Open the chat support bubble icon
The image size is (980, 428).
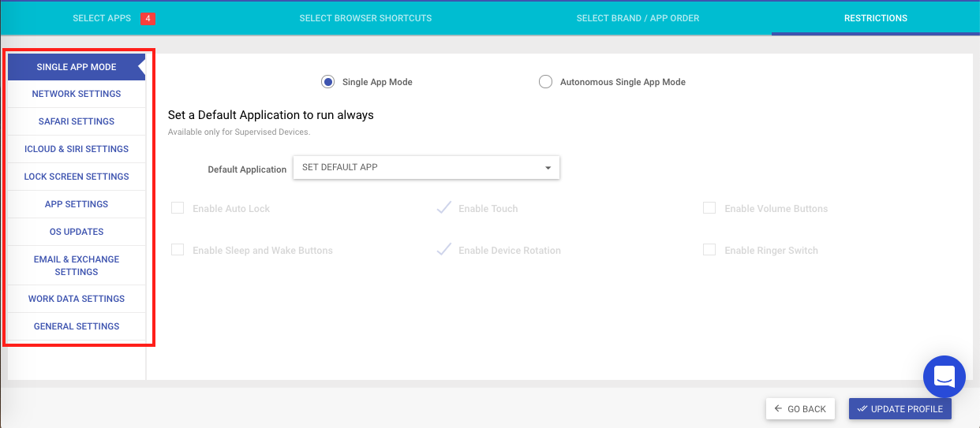(944, 377)
